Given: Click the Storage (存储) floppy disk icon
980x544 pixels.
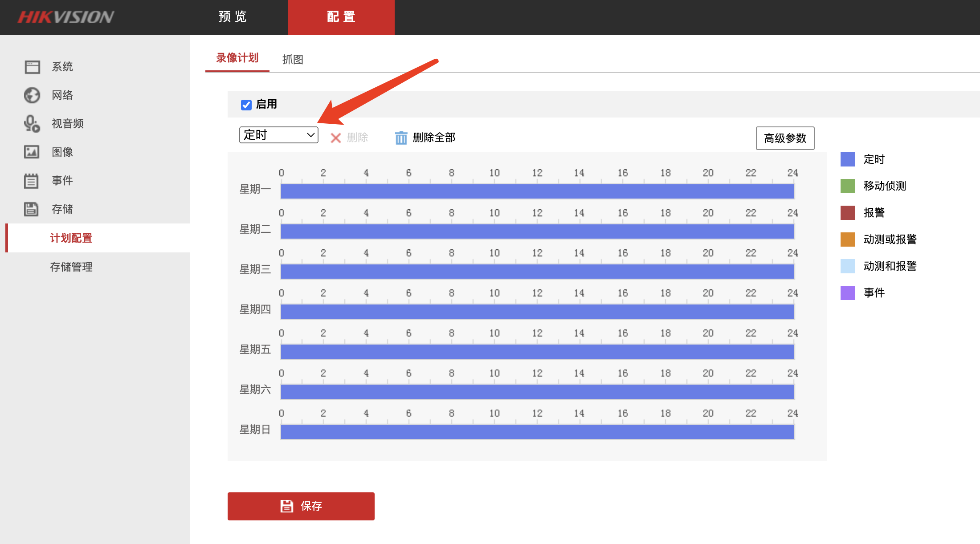Looking at the screenshot, I should (32, 209).
